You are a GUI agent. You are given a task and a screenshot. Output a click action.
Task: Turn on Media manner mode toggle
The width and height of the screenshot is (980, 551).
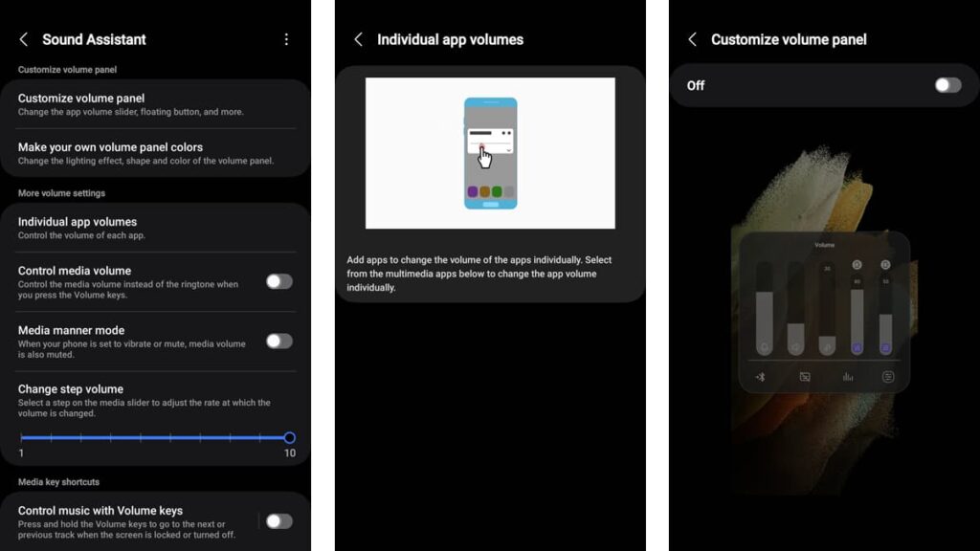coord(278,341)
